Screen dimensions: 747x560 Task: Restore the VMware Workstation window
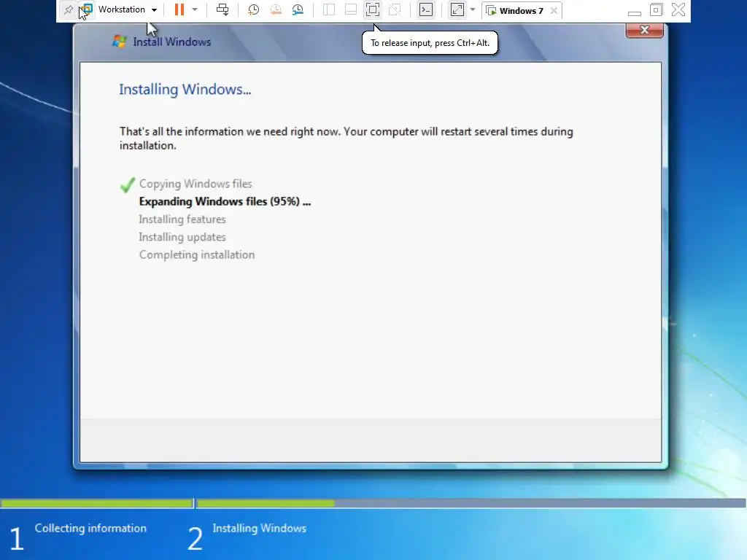pyautogui.click(x=656, y=9)
